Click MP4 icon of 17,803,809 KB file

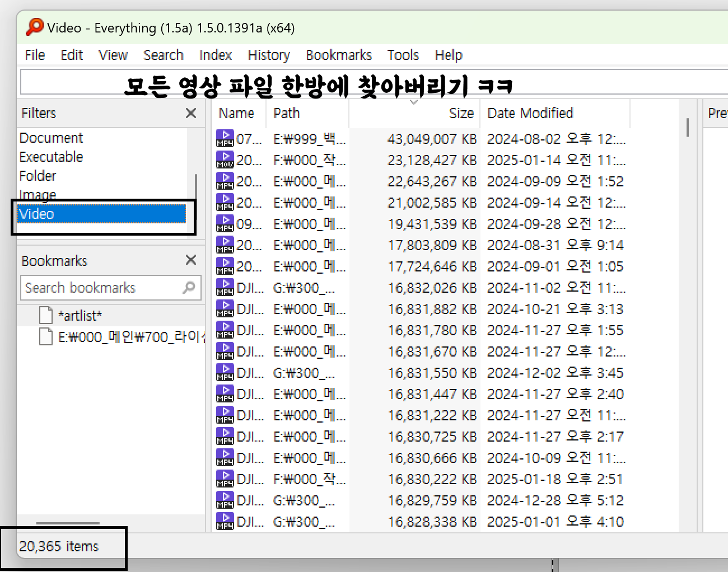click(x=225, y=245)
